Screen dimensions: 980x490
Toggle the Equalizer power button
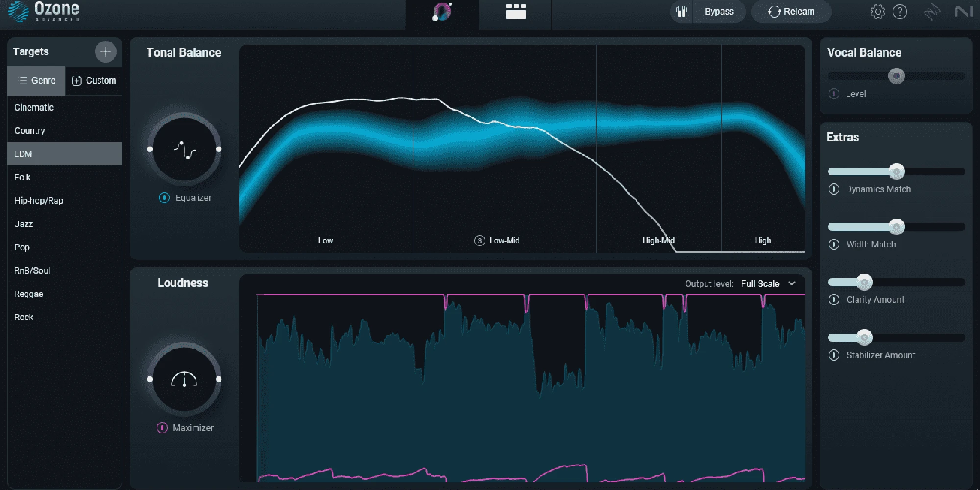point(164,198)
